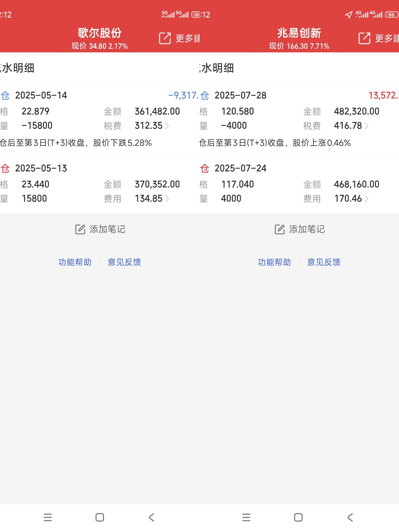Tap amount 468,160.00
Image resolution: width=399 pixels, height=532 pixels.
click(x=357, y=184)
